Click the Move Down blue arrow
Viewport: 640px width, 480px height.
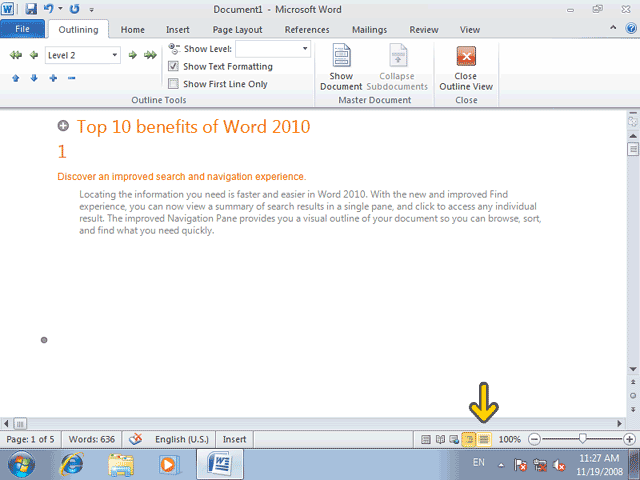click(34, 78)
